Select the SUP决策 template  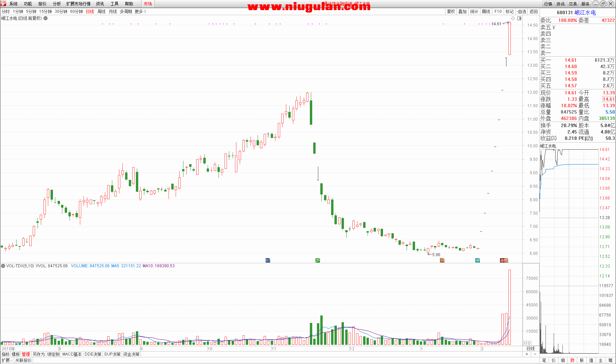click(113, 354)
